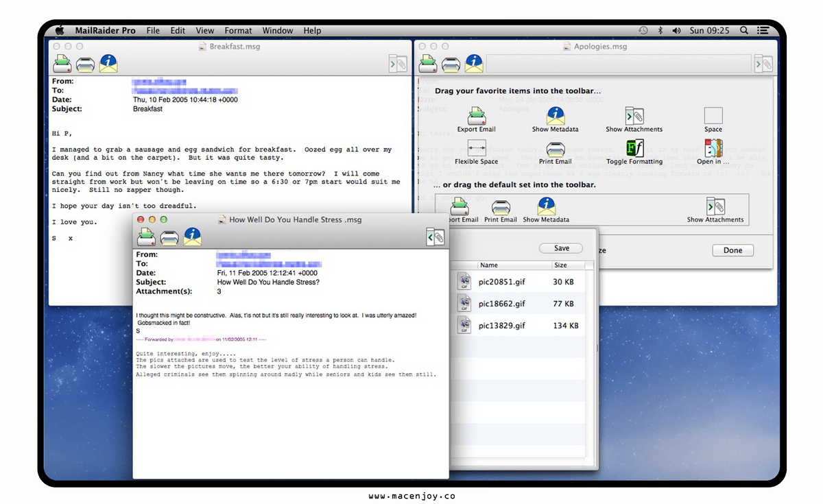This screenshot has width=823, height=504.
Task: Select the Space item in customize palette
Action: coord(713,119)
